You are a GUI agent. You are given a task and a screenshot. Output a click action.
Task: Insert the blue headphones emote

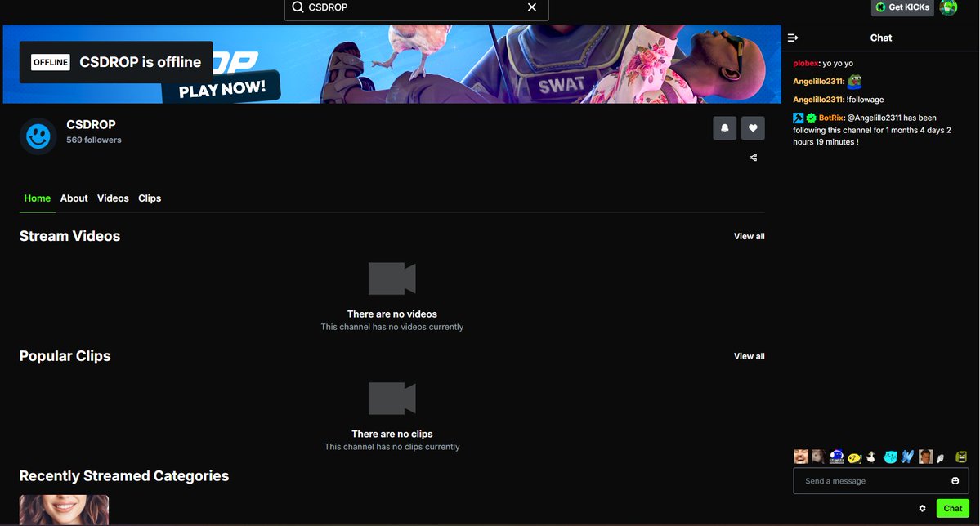[836, 457]
